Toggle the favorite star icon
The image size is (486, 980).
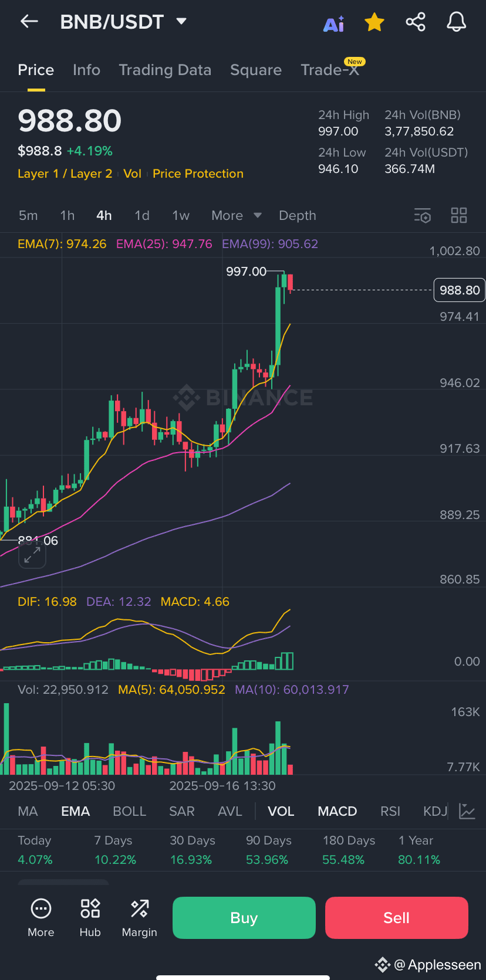pos(374,22)
